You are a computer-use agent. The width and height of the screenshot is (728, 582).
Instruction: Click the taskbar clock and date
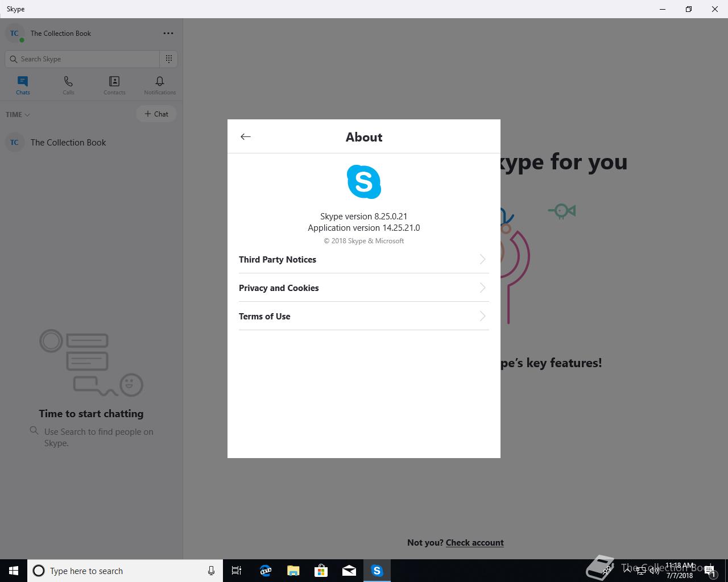(x=680, y=571)
